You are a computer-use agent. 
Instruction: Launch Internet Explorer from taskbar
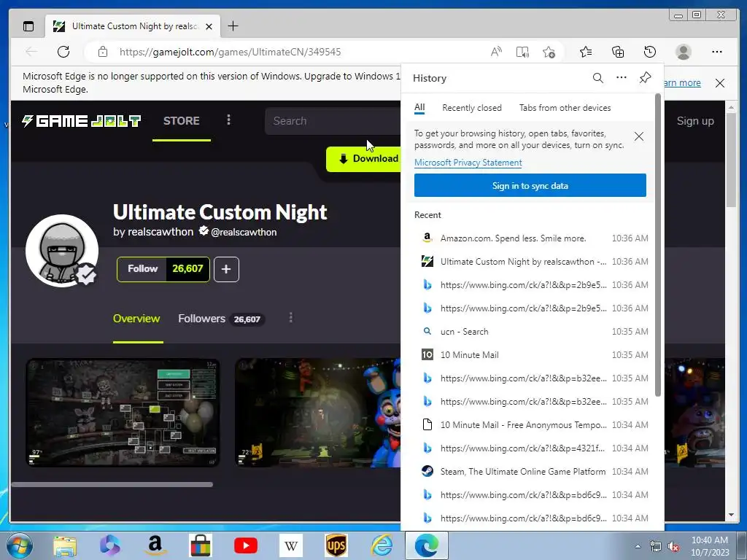[x=382, y=545]
